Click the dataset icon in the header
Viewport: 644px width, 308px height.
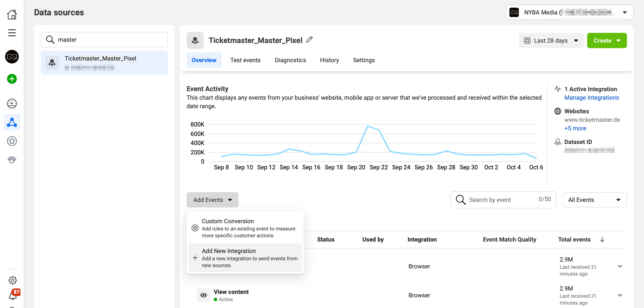click(195, 40)
